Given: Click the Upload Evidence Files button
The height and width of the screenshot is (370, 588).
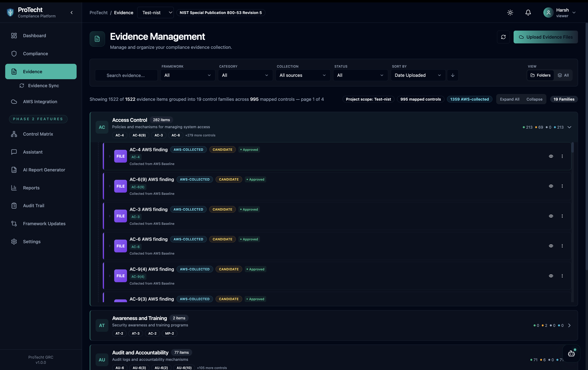Looking at the screenshot, I should [546, 37].
